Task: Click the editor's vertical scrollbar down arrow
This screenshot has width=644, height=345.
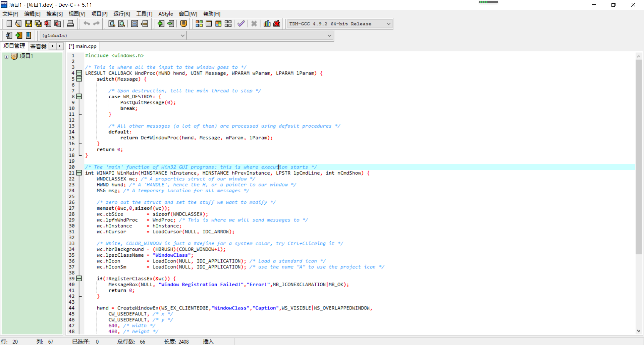Action: (x=639, y=331)
